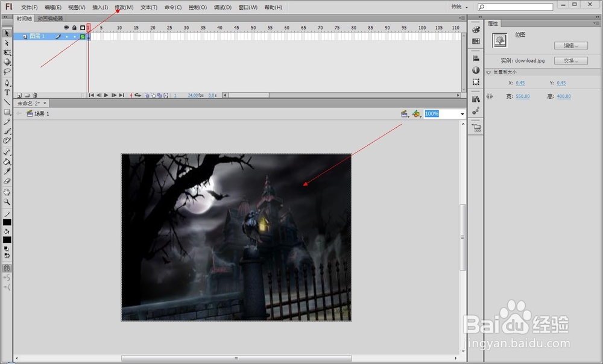The image size is (603, 364).
Task: Expand the collapsed icon panel dock
Action: tap(480, 17)
